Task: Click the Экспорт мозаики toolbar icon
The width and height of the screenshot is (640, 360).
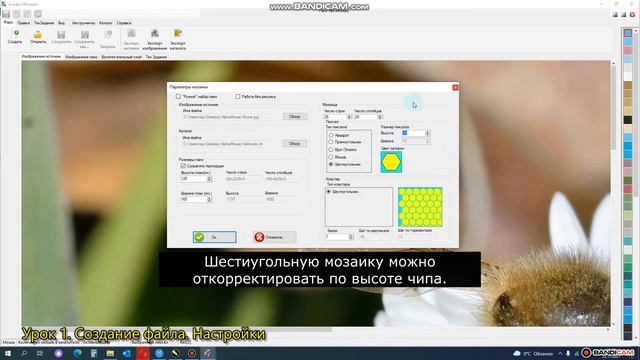Action: click(131, 40)
